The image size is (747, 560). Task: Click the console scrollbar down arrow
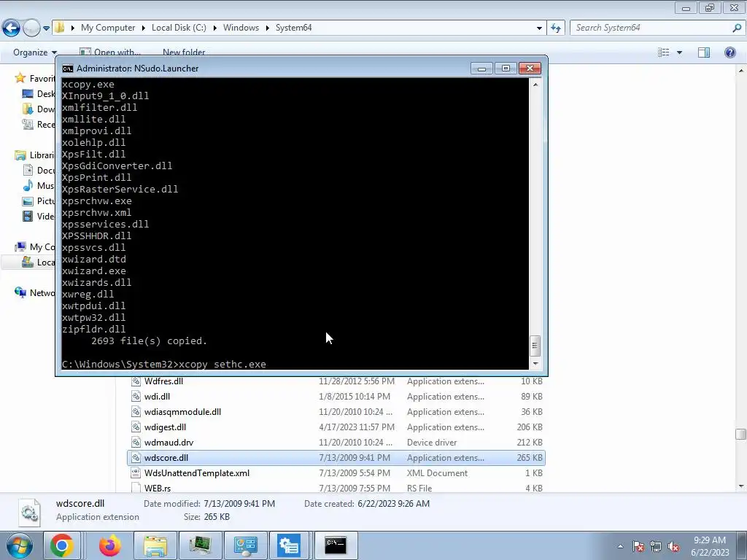535,364
